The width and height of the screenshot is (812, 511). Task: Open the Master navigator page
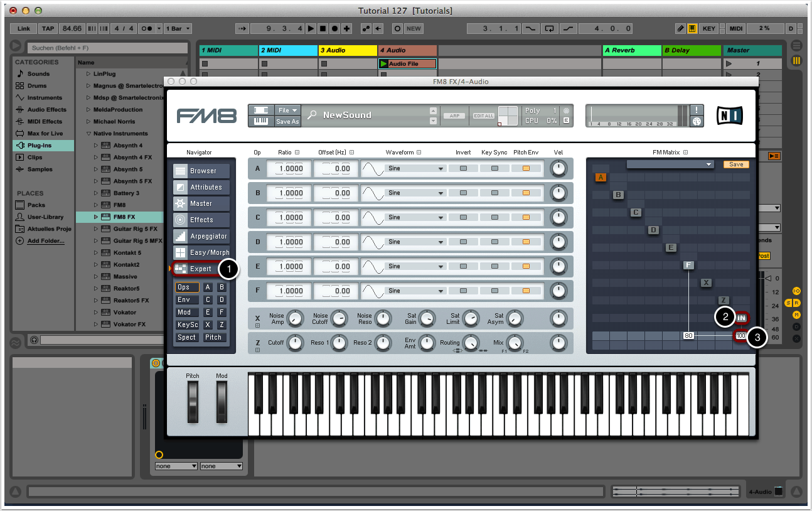coord(201,203)
